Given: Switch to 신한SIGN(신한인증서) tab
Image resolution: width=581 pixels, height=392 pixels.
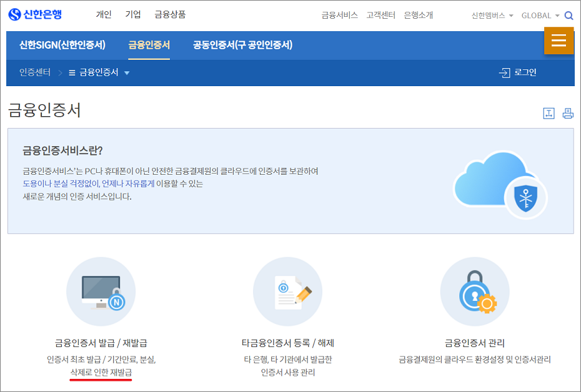Looking at the screenshot, I should pyautogui.click(x=62, y=45).
